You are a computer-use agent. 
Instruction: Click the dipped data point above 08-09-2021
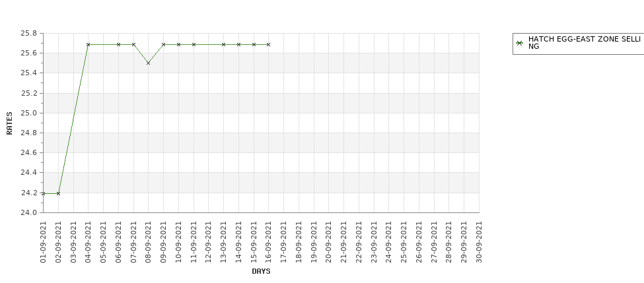coord(148,63)
